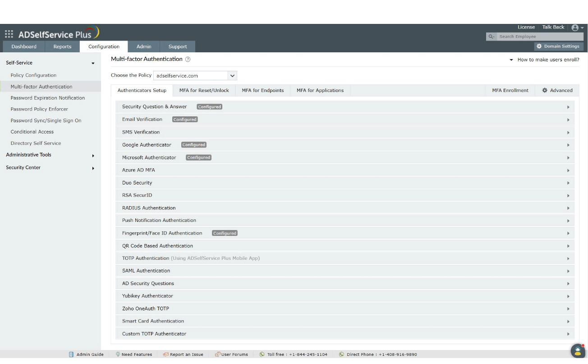Screen dimensions: 588x364
Task: Expand the Duo Security authenticator row
Action: pyautogui.click(x=345, y=183)
